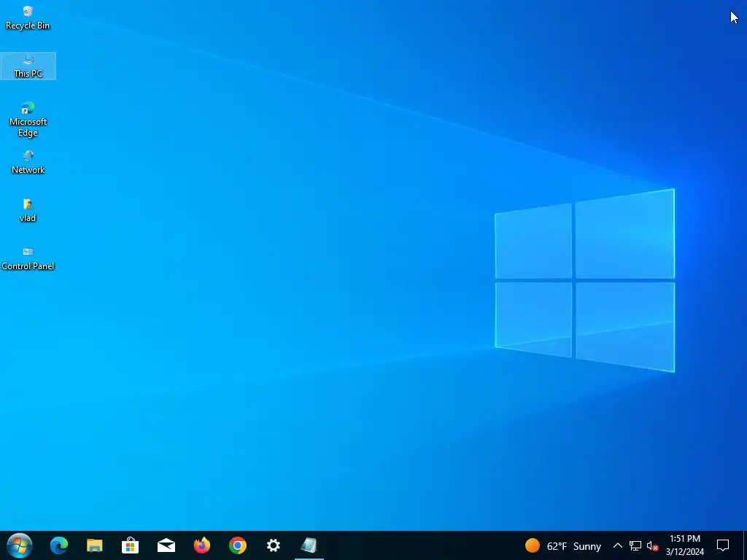Open Settings gear on the taskbar
This screenshot has width=747, height=560.
pyautogui.click(x=274, y=545)
